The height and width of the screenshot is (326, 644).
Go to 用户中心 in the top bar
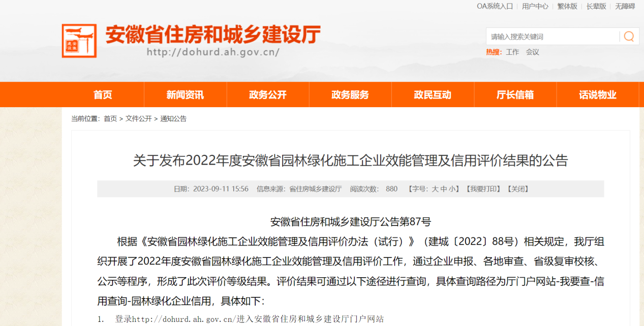(x=535, y=6)
